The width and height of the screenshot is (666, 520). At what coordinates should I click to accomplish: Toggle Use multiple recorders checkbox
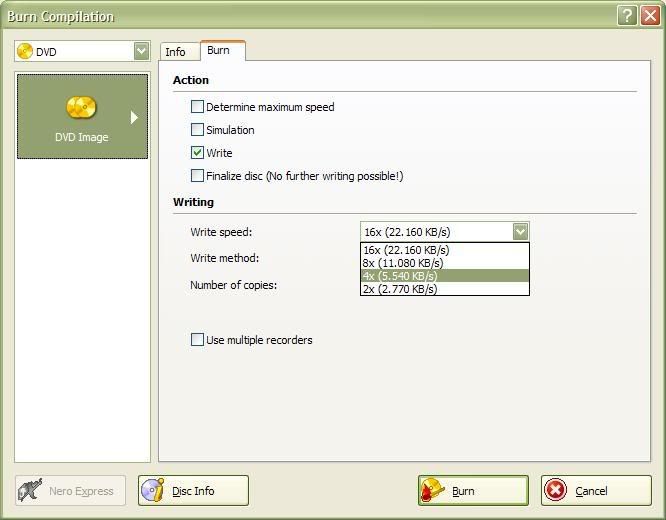tap(197, 339)
